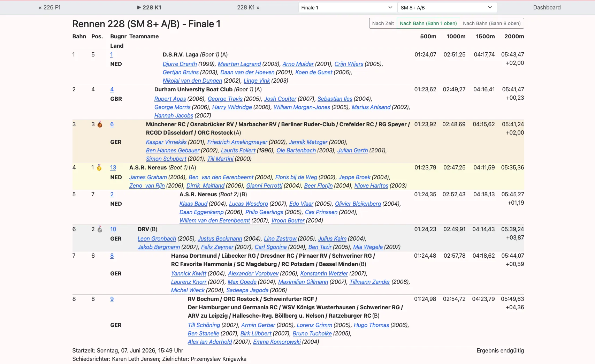This screenshot has height=364, width=595.
Task: Open bow number 9 link
Action: 112,299
